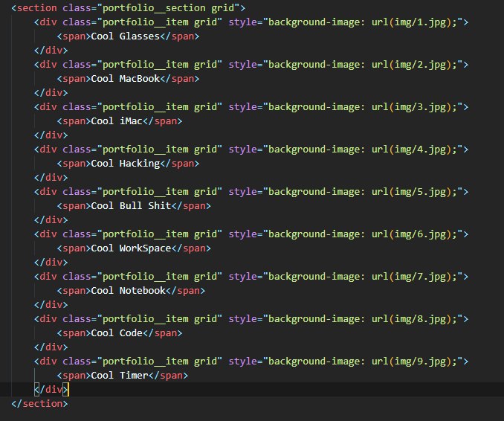504x421 pixels.
Task: Click the url(img/5.jpg) value
Action: pyautogui.click(x=411, y=192)
